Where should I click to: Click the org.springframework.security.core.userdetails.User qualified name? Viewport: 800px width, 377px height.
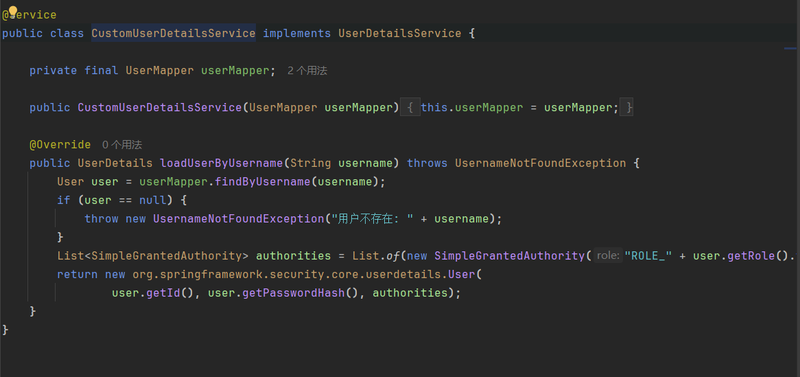pyautogui.click(x=304, y=274)
